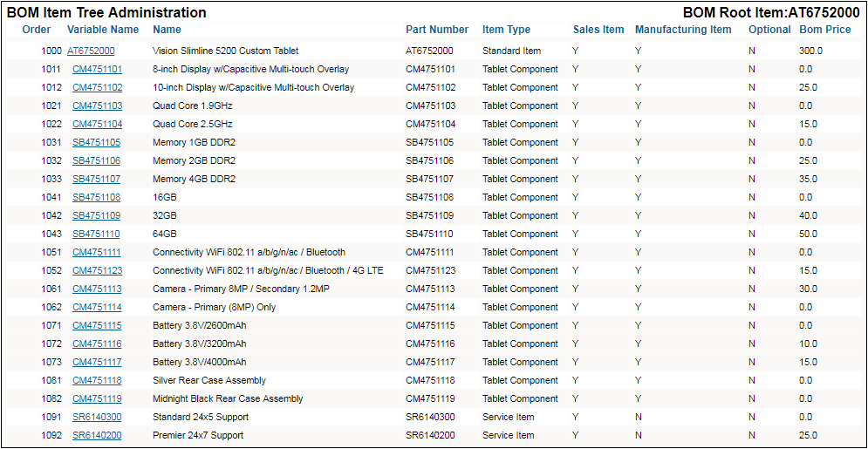The width and height of the screenshot is (868, 449).
Task: Click BOM Item Tree Administration title
Action: pos(106,12)
